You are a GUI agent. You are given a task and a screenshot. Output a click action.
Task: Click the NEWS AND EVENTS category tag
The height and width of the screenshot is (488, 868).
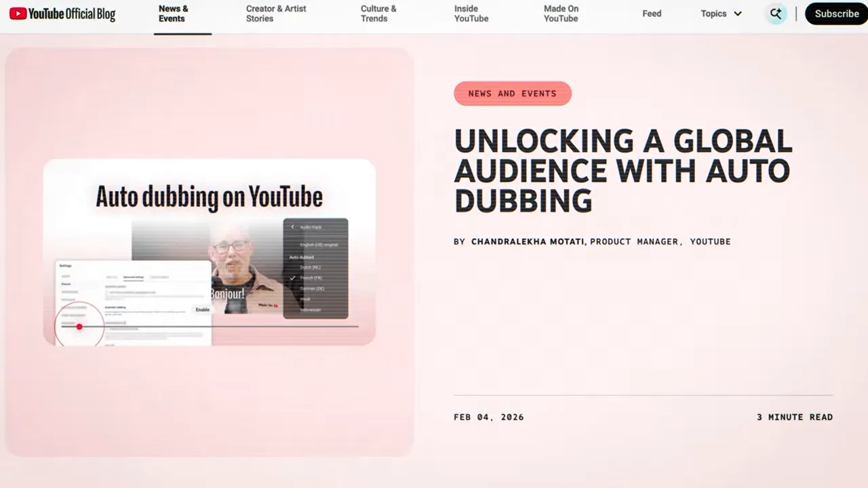tap(513, 94)
